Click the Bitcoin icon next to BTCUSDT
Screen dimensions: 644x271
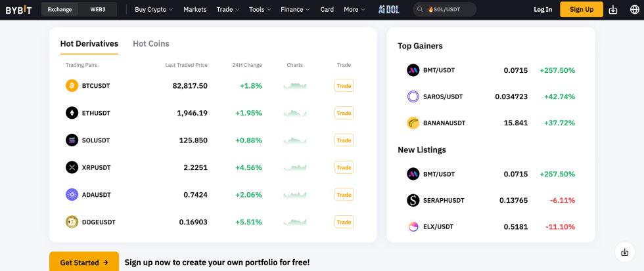pyautogui.click(x=72, y=86)
